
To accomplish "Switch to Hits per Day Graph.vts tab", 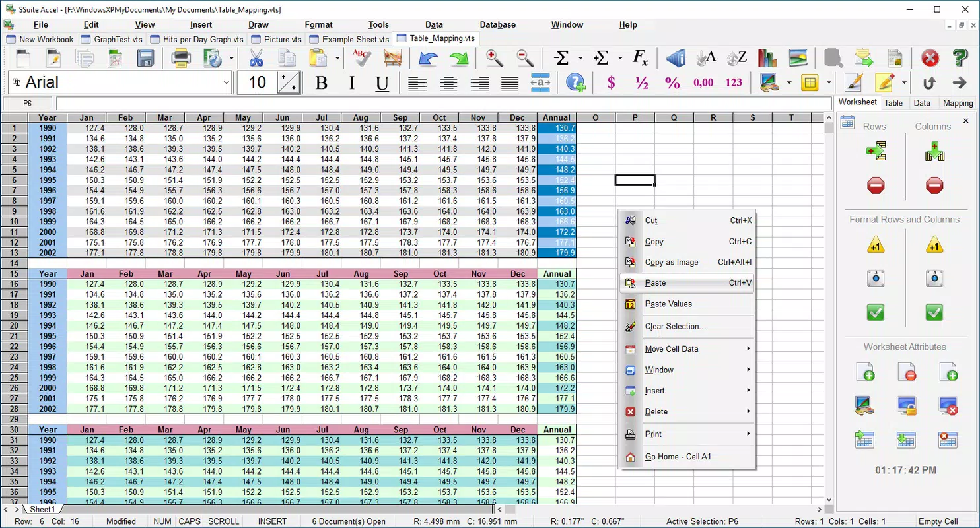I will pyautogui.click(x=196, y=39).
